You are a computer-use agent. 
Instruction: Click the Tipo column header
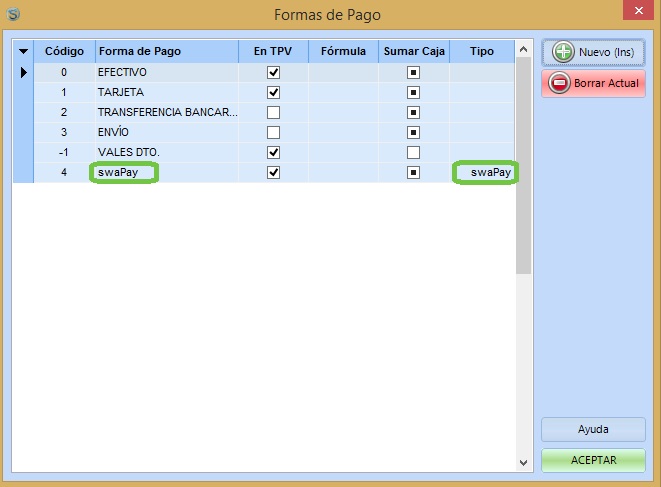[482, 51]
